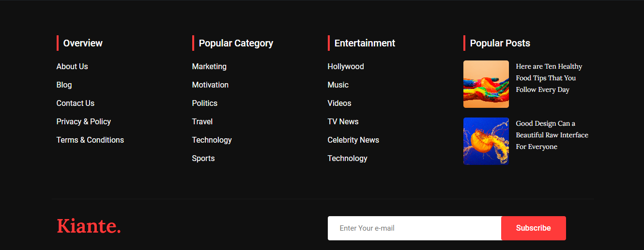Click the Kiante logo in the footer

pyautogui.click(x=89, y=226)
